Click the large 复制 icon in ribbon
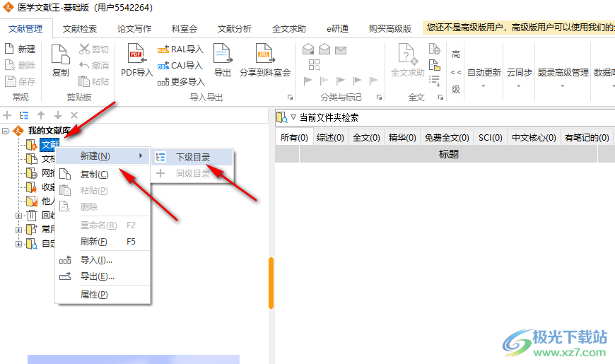 coord(60,54)
